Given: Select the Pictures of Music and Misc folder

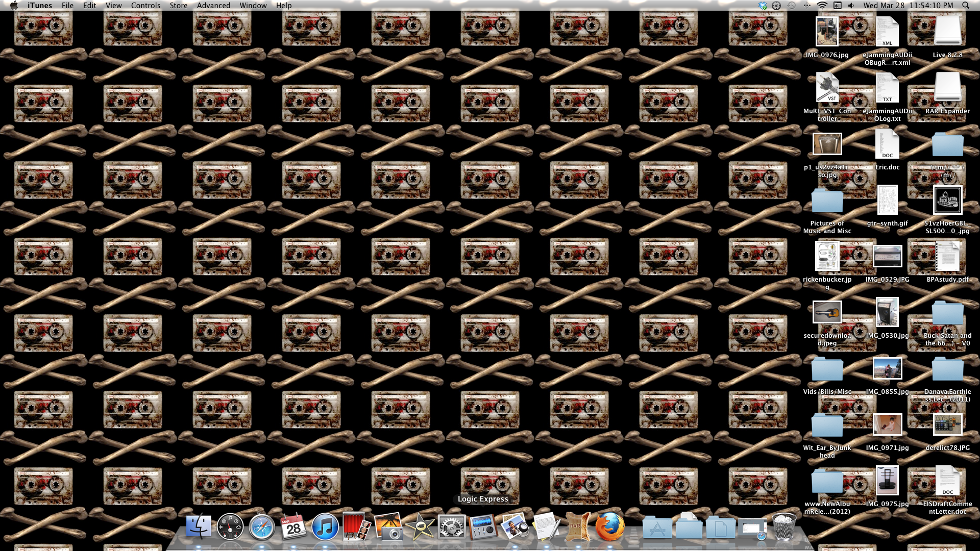Looking at the screenshot, I should click(827, 202).
